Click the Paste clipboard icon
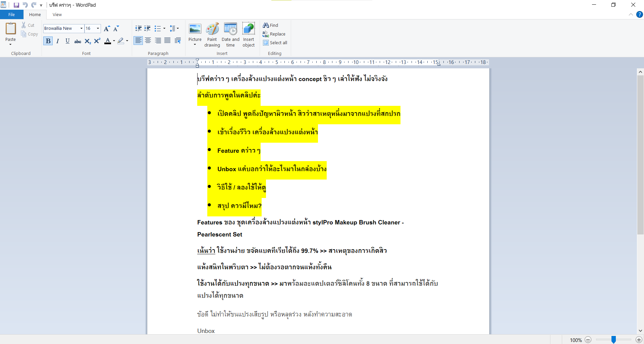Image resolution: width=644 pixels, height=344 pixels. (x=11, y=29)
